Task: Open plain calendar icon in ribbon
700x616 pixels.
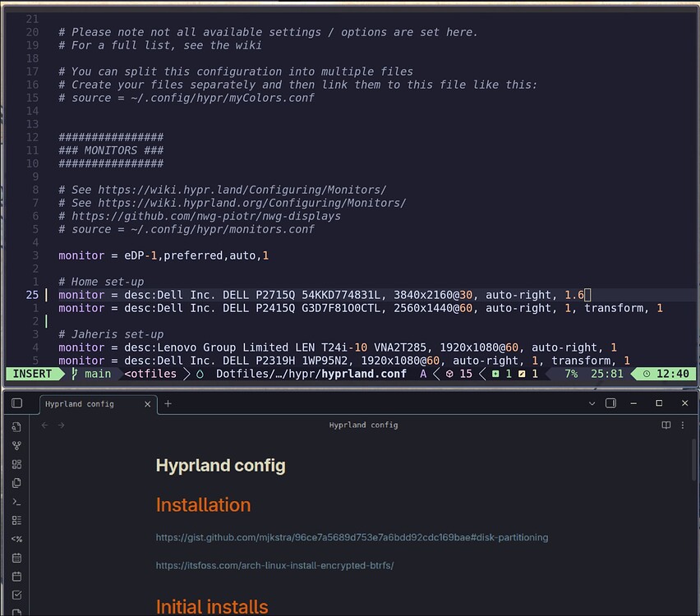Action: [17, 577]
